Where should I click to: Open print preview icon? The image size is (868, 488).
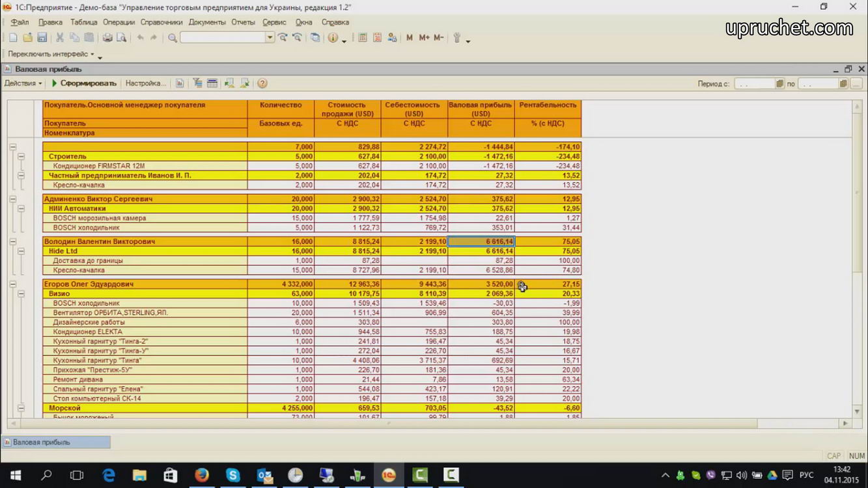[x=121, y=38]
